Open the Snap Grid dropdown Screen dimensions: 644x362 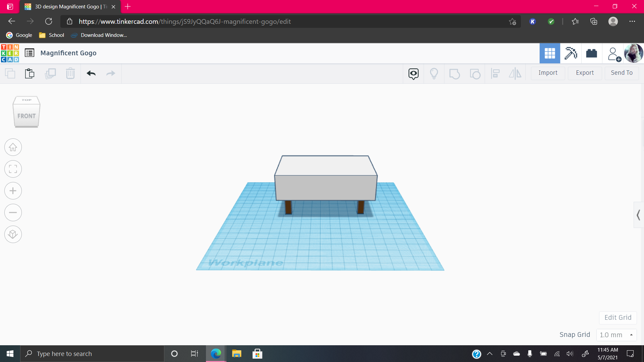coord(616,335)
